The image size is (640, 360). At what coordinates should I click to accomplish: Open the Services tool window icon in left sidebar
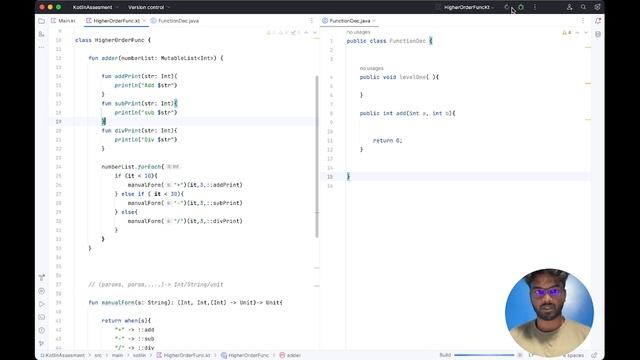(x=42, y=291)
